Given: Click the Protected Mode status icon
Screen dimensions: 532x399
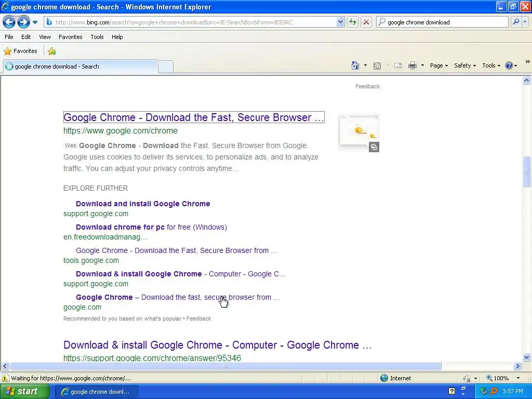Looking at the screenshot, I should coord(467,378).
